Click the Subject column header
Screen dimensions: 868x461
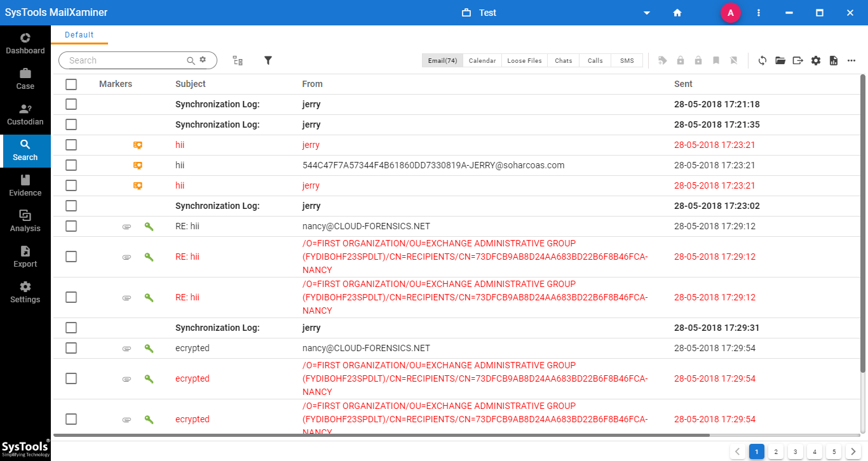point(191,84)
